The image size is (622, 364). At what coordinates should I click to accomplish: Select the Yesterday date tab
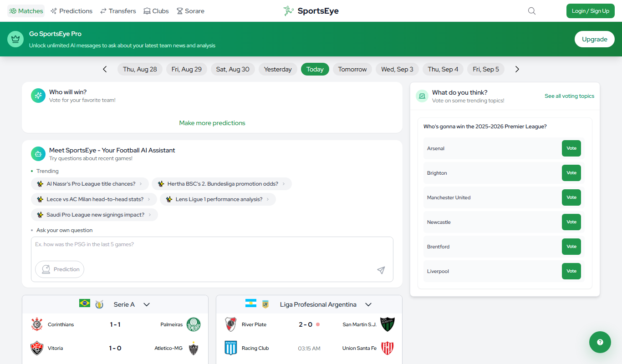pyautogui.click(x=278, y=69)
